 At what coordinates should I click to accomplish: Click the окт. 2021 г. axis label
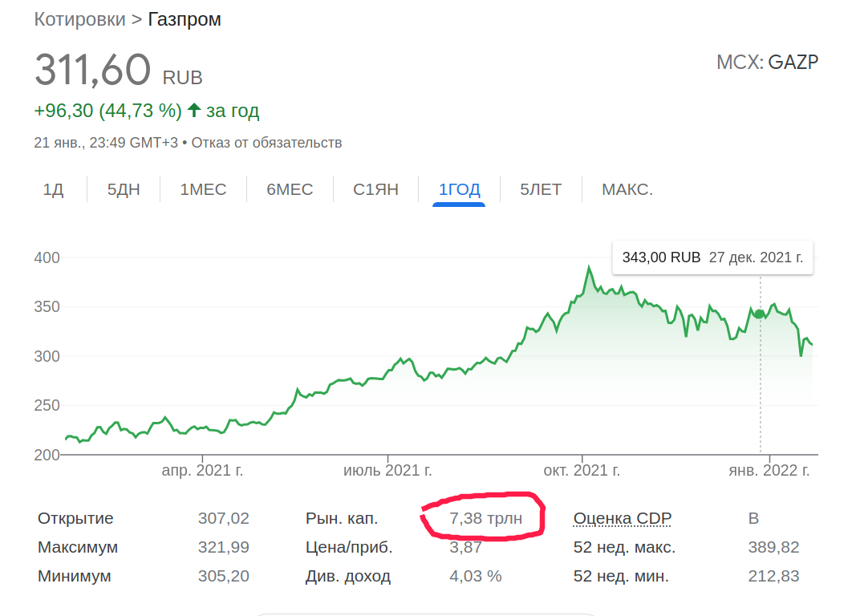tap(582, 470)
